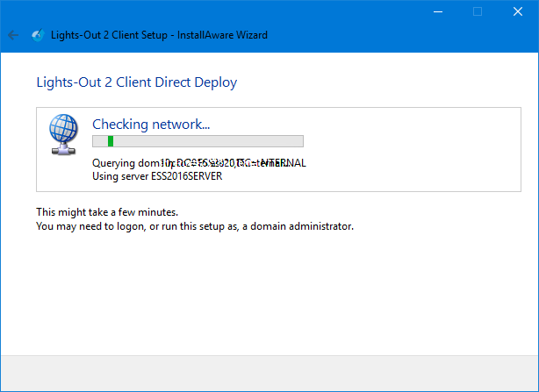Minimize the setup wizard window
This screenshot has width=539, height=392.
[438, 11]
